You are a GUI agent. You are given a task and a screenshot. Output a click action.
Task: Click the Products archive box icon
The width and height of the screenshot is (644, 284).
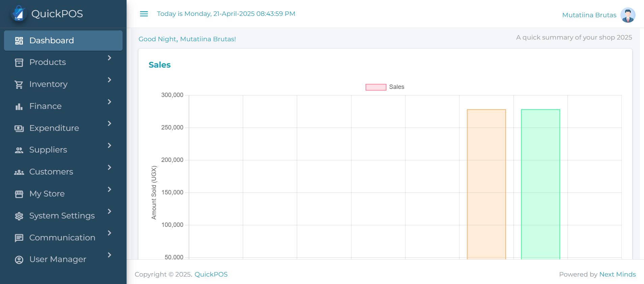pyautogui.click(x=19, y=63)
